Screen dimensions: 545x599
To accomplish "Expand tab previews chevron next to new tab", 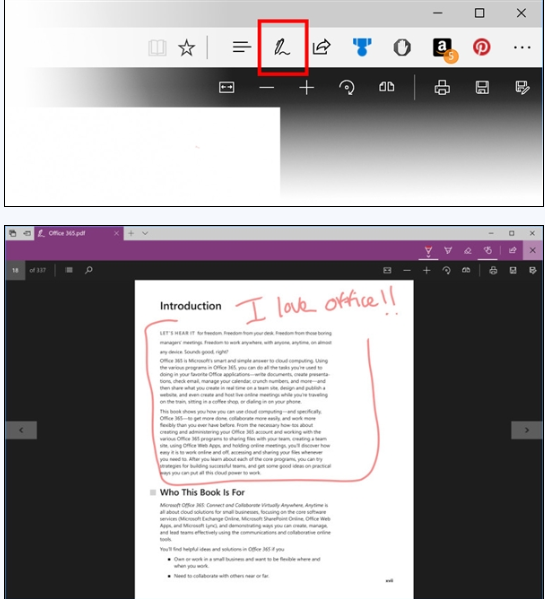I will tap(145, 233).
